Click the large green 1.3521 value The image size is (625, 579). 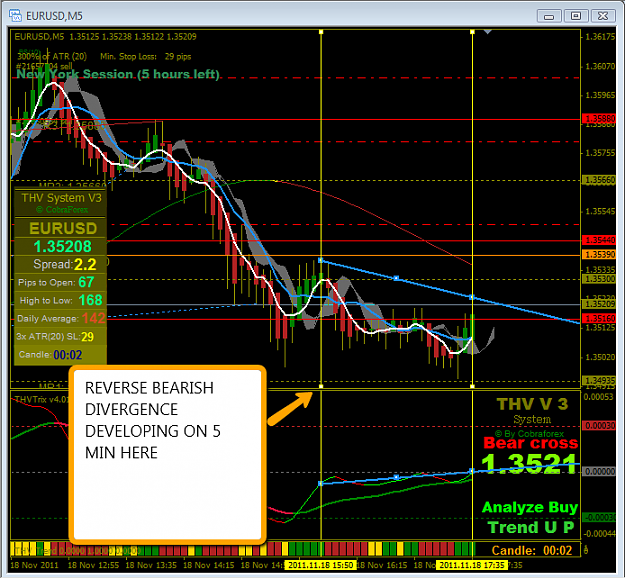(529, 464)
